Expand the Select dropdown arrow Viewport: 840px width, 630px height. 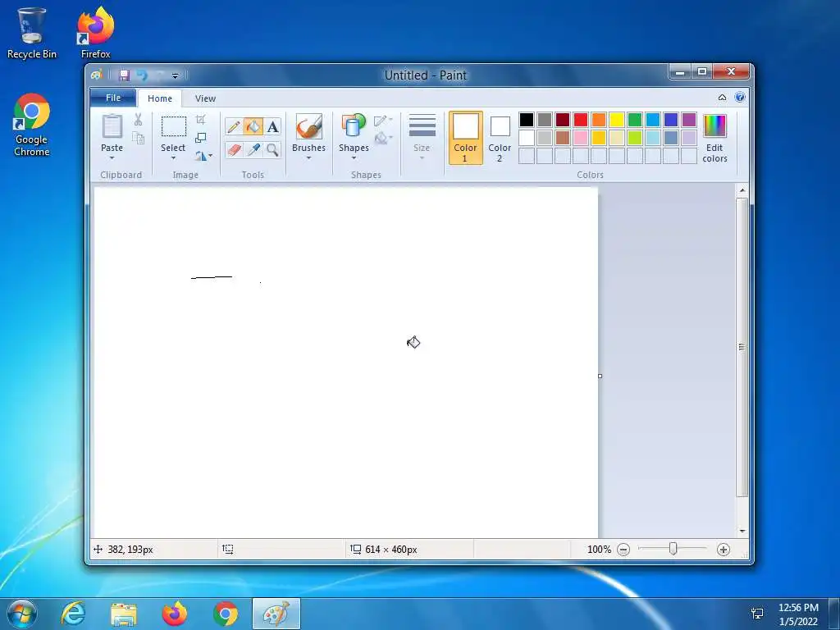pyautogui.click(x=174, y=158)
